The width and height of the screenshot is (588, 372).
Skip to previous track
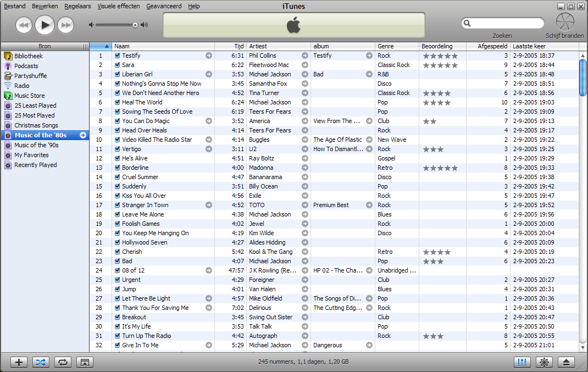click(24, 25)
